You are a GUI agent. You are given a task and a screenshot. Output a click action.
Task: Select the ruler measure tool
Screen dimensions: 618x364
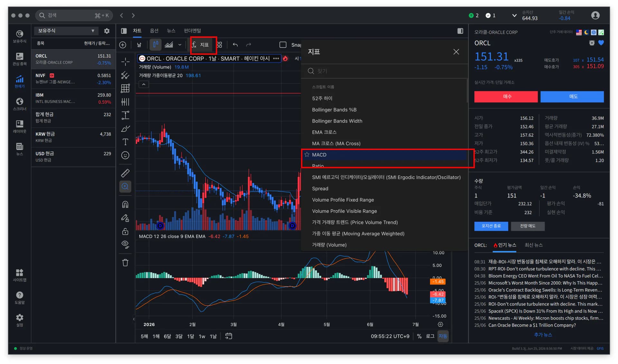[x=125, y=173]
